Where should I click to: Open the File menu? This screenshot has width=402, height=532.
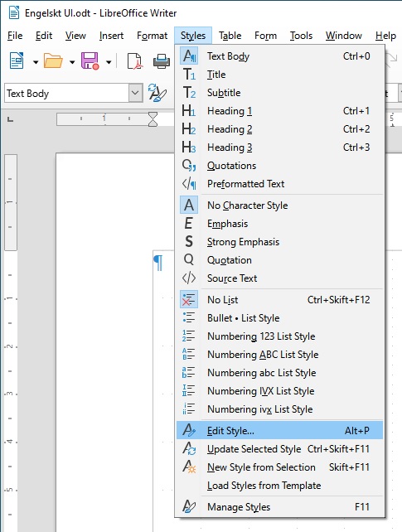coord(15,36)
